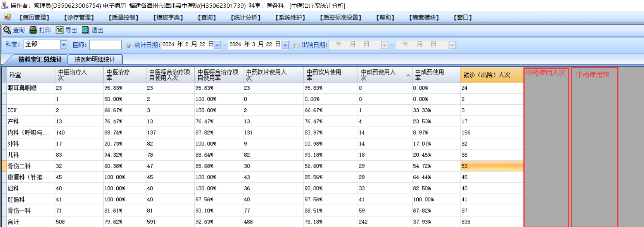Open the first 出院日期 date dropdown arrow
The width and height of the screenshot is (644, 227).
coord(384,45)
